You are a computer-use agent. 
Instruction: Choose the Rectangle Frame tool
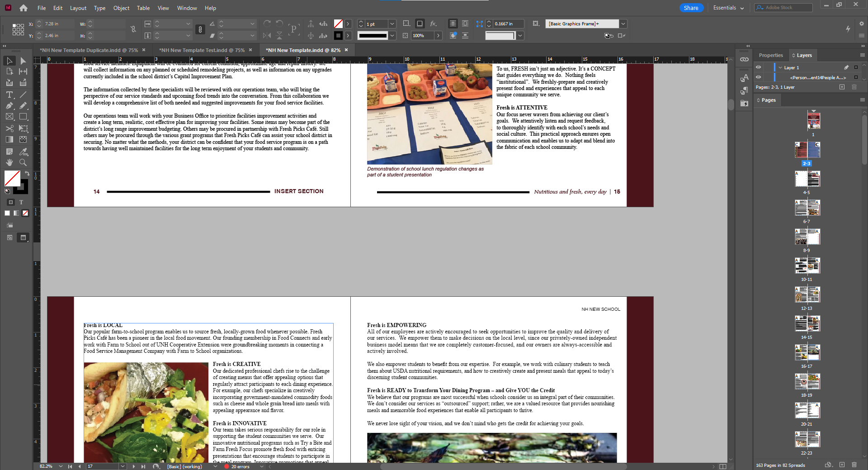(x=9, y=117)
